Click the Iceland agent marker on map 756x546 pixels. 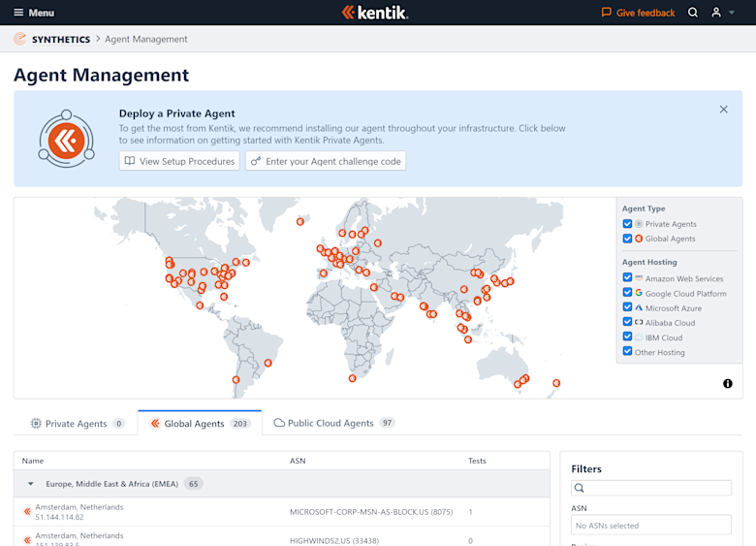(x=299, y=221)
